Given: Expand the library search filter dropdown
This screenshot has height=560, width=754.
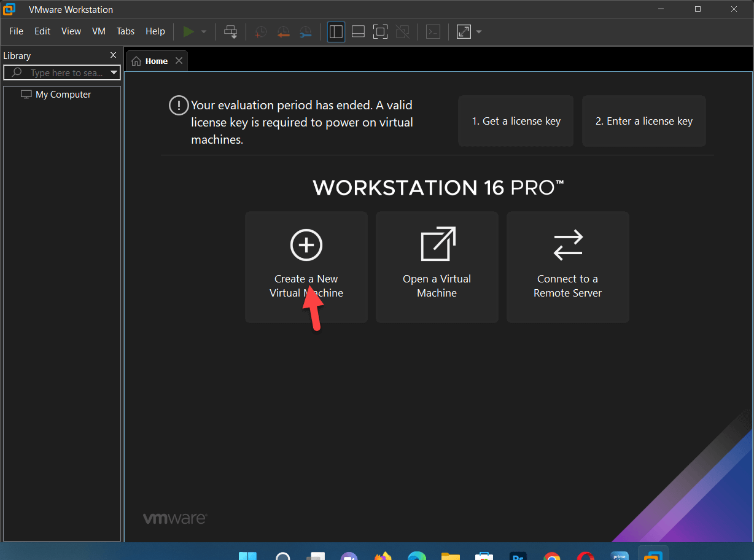Looking at the screenshot, I should 114,73.
